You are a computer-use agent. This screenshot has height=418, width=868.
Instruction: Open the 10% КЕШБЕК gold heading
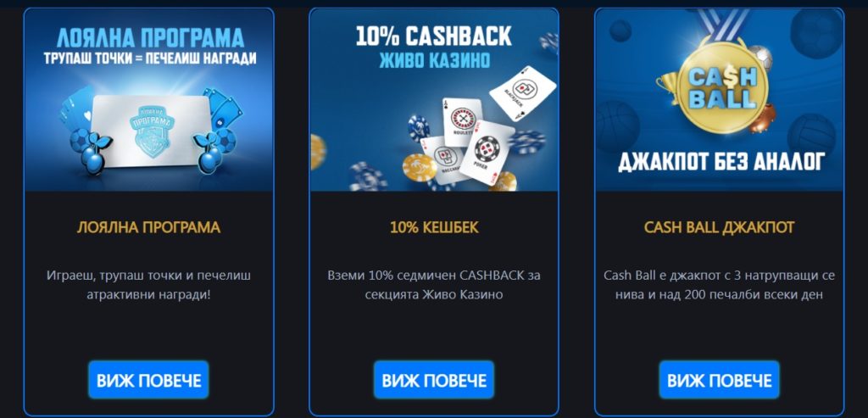click(x=434, y=227)
